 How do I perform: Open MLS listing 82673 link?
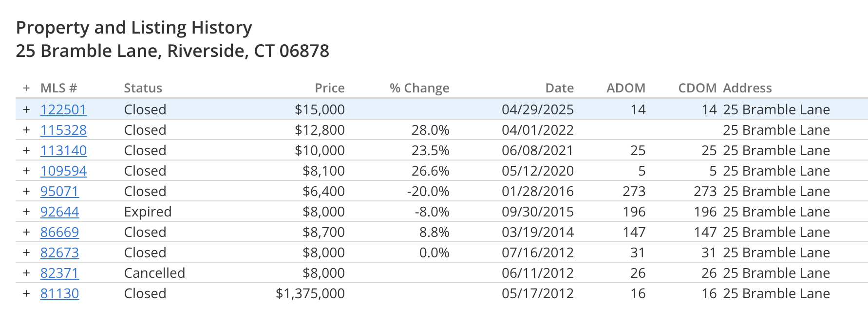click(x=59, y=252)
